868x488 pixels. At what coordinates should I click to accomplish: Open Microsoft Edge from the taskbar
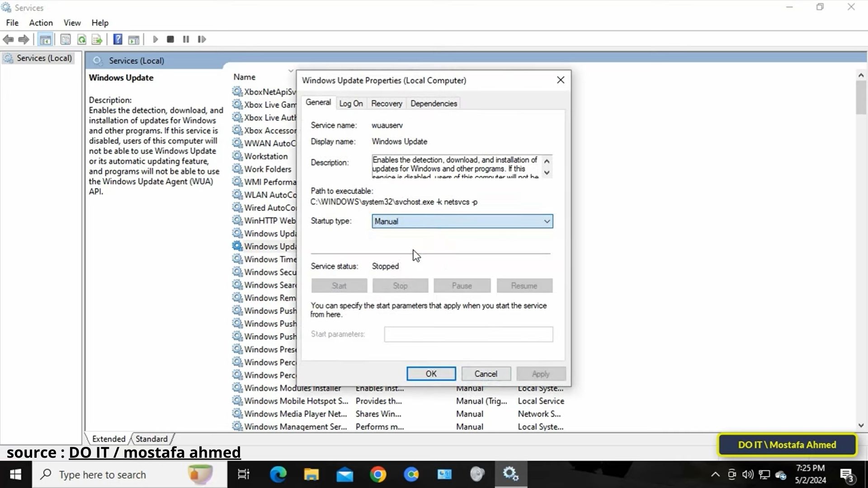[x=278, y=474]
